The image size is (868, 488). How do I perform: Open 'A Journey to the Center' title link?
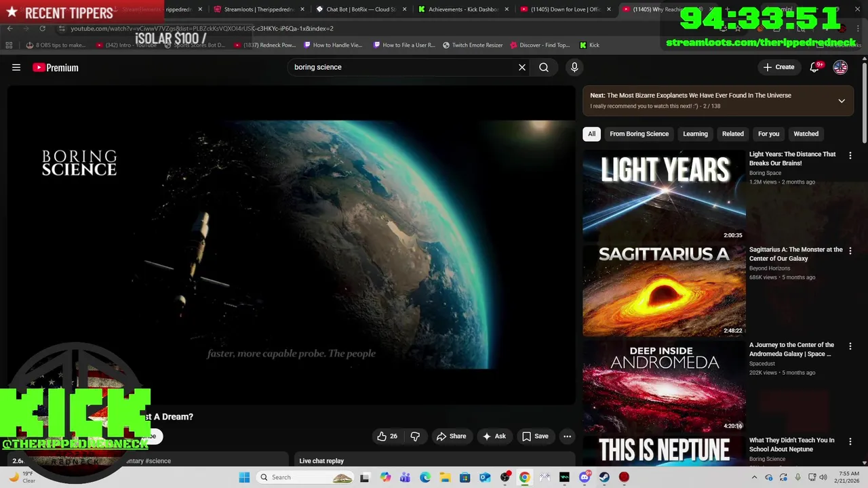(x=791, y=349)
